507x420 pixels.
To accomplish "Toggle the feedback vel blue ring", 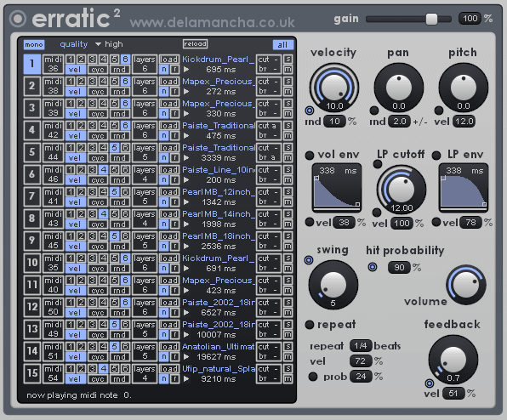I will coord(430,383).
